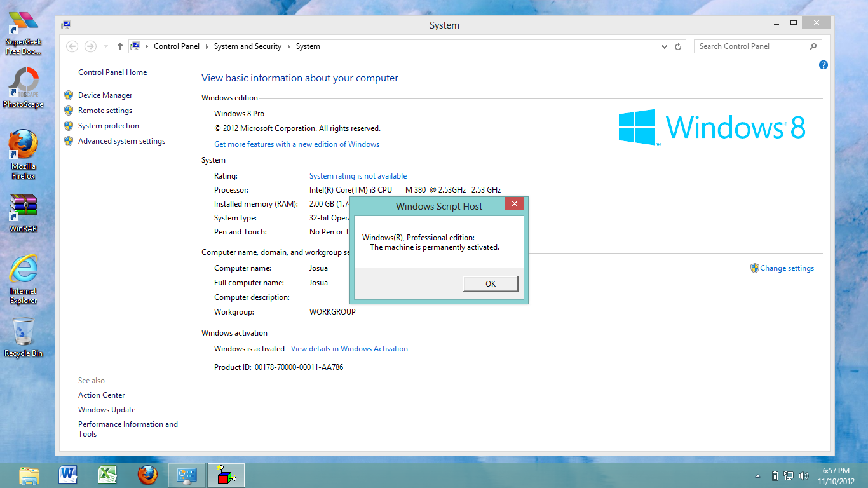Image resolution: width=868 pixels, height=488 pixels.
Task: Go forward in the System window
Action: click(x=91, y=46)
